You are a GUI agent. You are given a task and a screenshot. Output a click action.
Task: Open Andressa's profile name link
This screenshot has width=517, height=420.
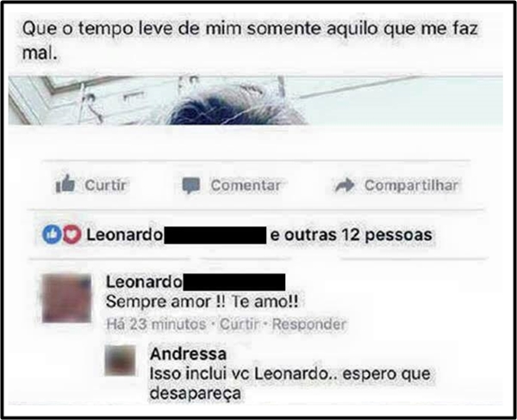[x=188, y=354]
